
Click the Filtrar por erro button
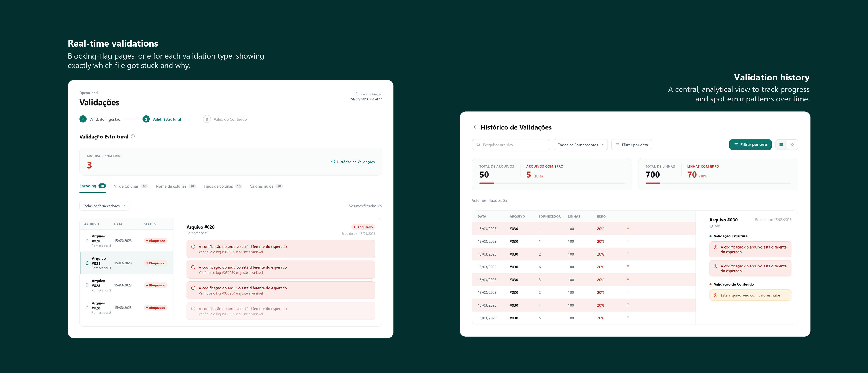(750, 145)
